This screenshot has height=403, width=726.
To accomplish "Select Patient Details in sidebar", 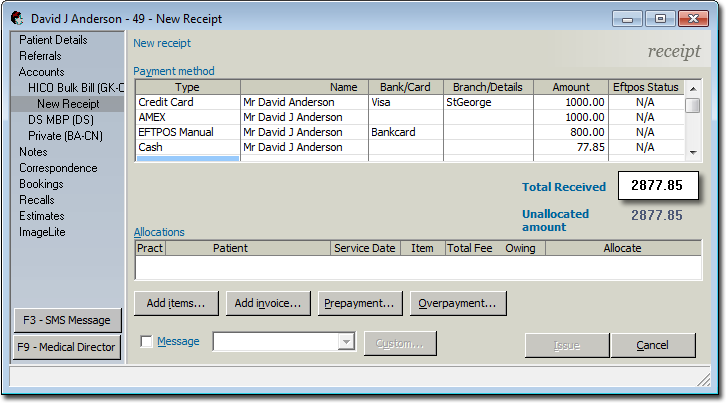I will 53,40.
